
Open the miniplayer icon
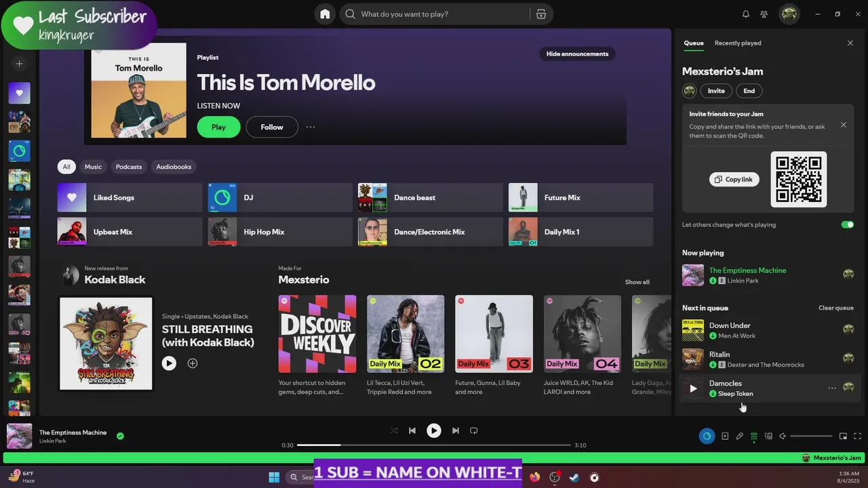point(843,436)
